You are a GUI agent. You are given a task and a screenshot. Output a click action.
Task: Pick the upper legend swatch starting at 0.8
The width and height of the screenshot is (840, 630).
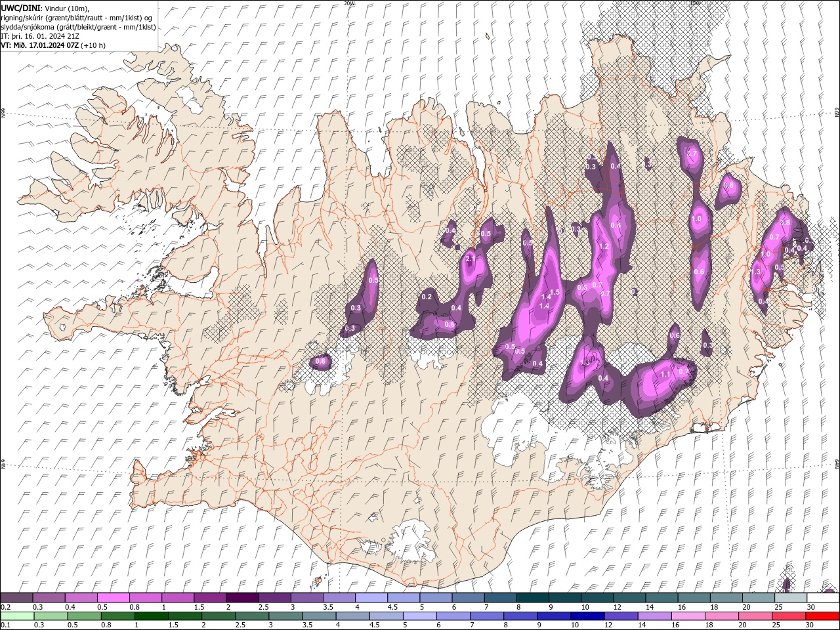click(145, 598)
